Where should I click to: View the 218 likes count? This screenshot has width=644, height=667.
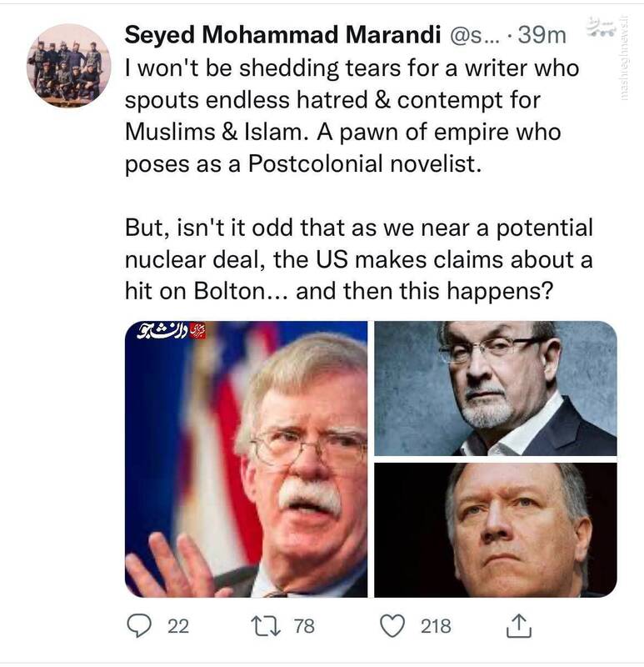click(436, 625)
